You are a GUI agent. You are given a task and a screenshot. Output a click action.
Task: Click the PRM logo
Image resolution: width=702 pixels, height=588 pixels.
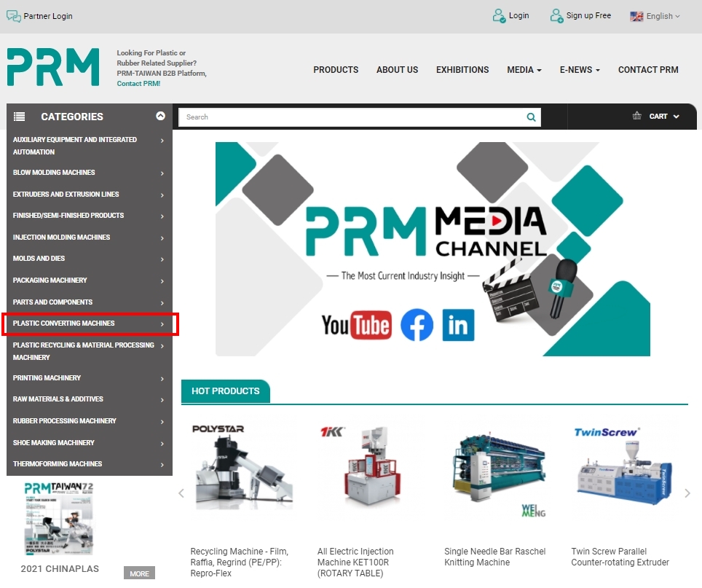[53, 67]
